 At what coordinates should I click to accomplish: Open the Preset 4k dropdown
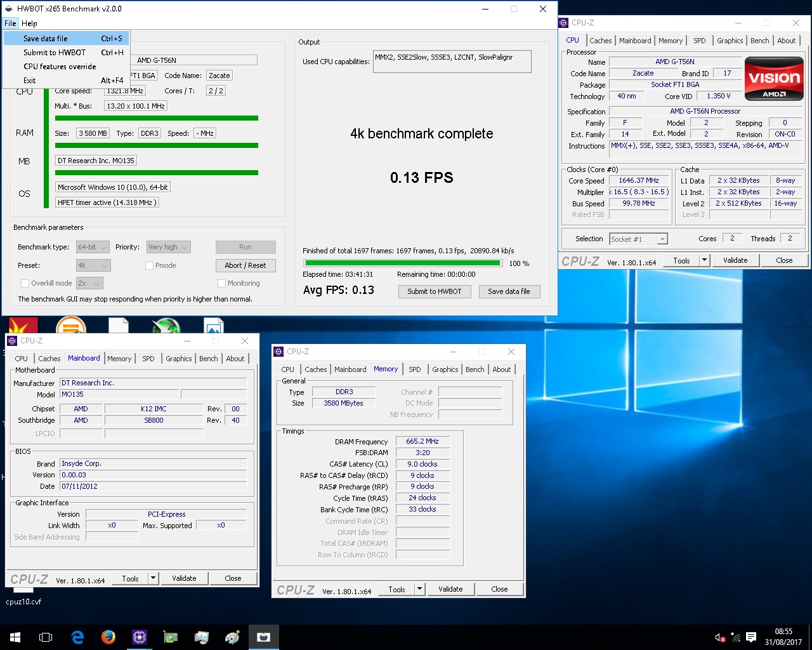pos(93,265)
